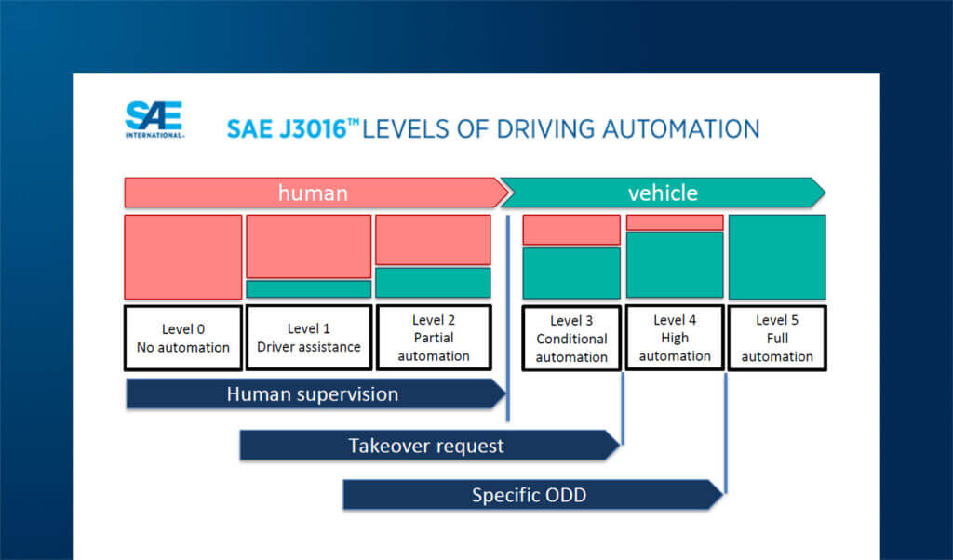Click the Specific ODD arrow

[x=529, y=495]
